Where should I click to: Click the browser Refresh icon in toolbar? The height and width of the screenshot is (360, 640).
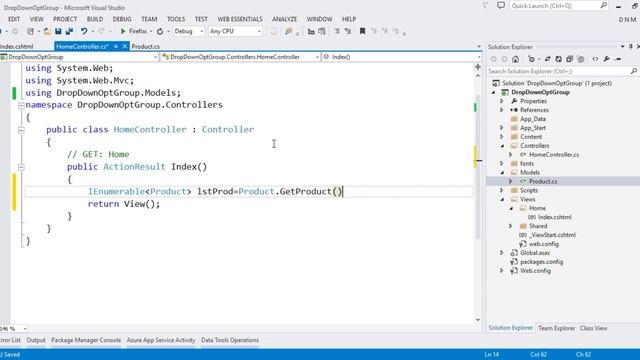160,31
